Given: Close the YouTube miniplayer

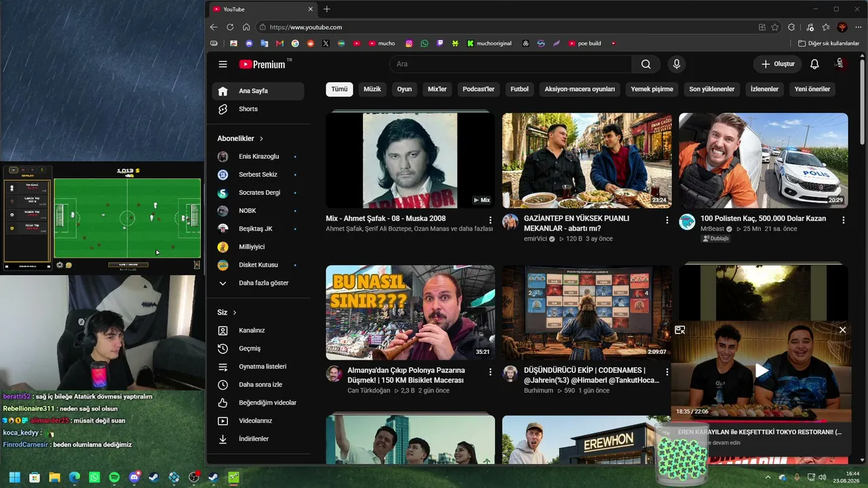Looking at the screenshot, I should pos(842,330).
